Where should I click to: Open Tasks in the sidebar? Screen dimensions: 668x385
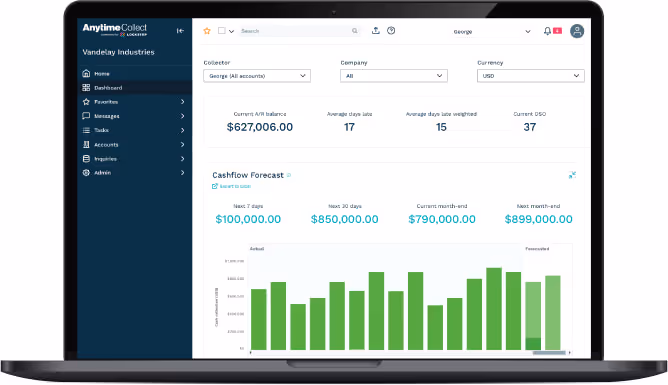[134, 130]
